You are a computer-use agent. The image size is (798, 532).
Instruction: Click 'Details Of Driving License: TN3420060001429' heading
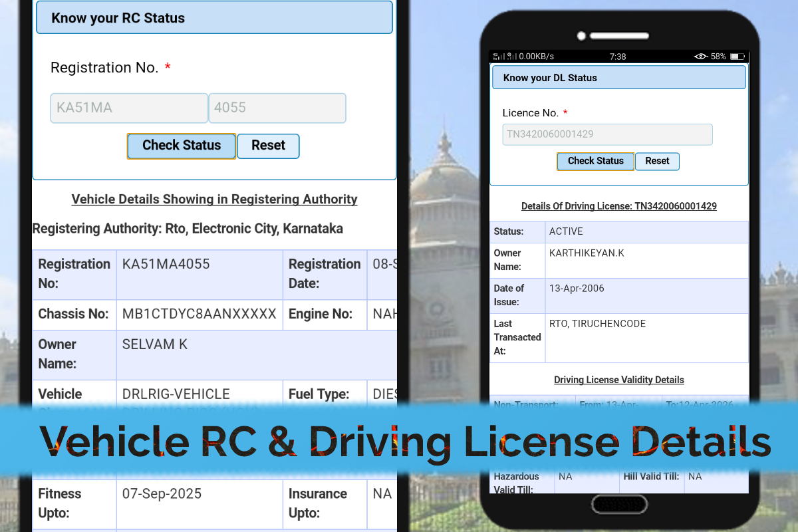[618, 207]
